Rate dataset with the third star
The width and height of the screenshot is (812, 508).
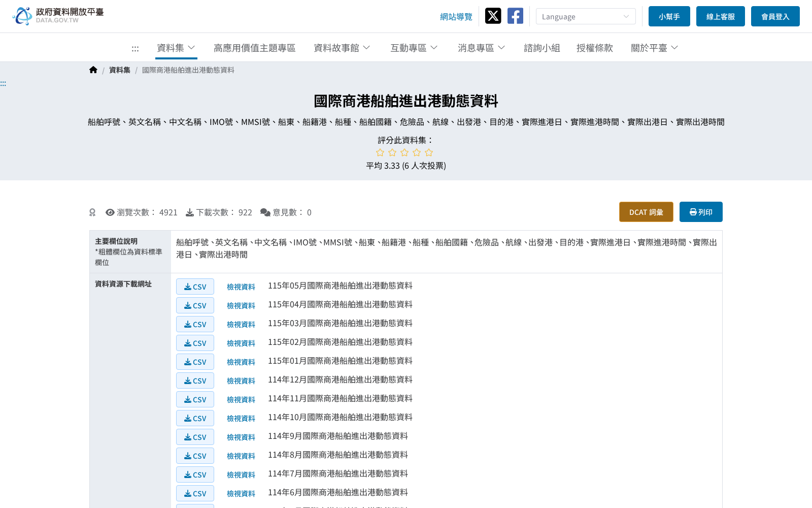coord(404,152)
